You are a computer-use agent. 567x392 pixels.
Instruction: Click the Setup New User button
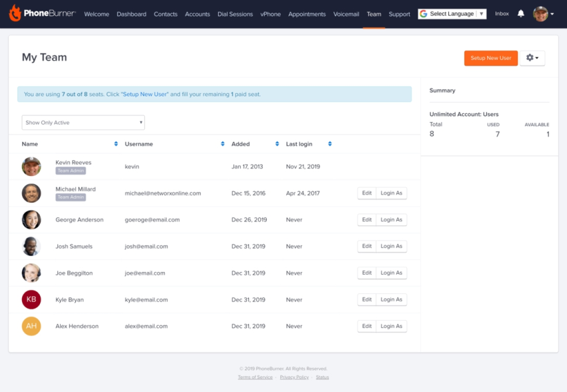point(490,58)
